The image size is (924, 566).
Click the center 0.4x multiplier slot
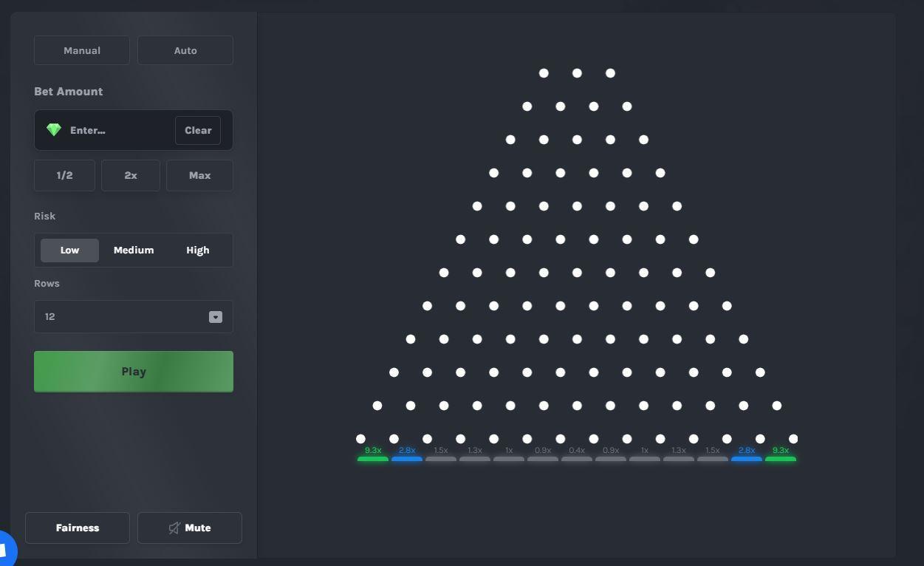pyautogui.click(x=577, y=454)
